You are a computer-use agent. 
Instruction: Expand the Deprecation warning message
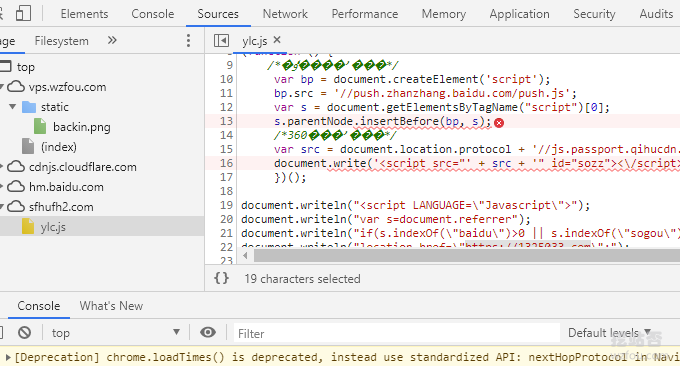[8, 357]
